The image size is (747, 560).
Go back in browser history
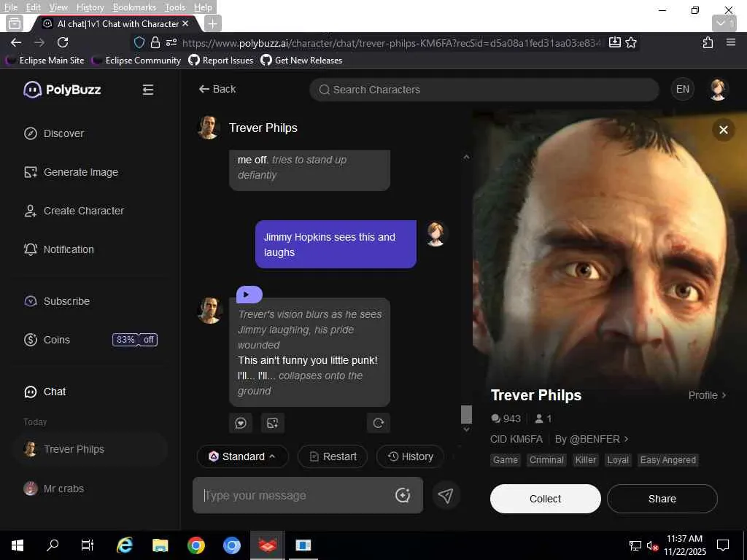pos(16,42)
